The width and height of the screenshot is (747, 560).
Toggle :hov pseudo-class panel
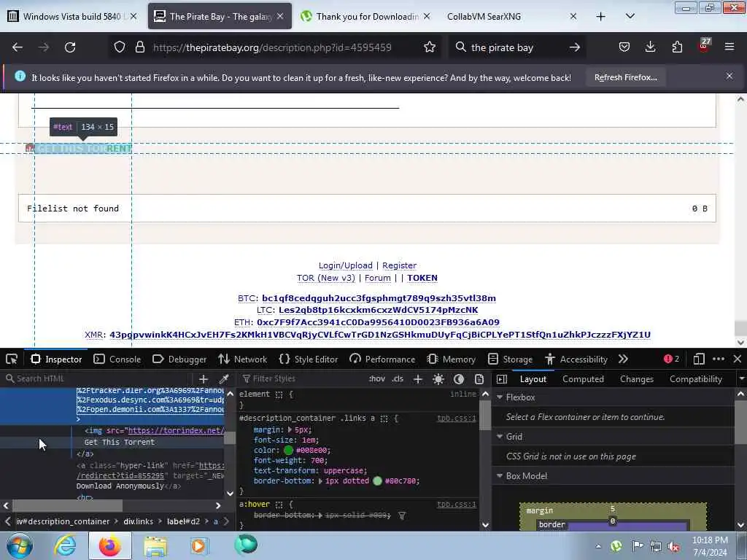[x=376, y=378]
